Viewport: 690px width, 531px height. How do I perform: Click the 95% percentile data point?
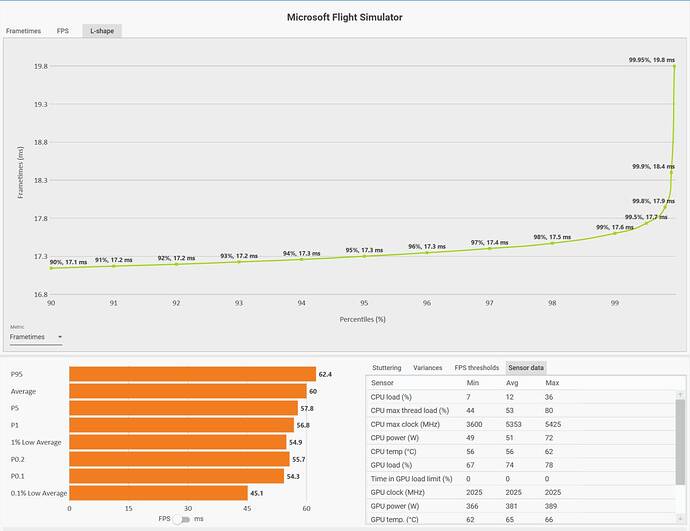pyautogui.click(x=364, y=256)
